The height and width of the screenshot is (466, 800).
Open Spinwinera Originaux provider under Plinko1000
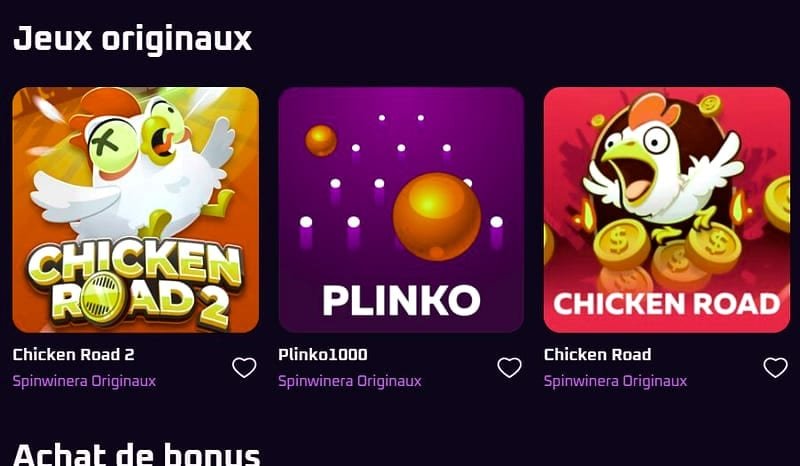(x=350, y=381)
